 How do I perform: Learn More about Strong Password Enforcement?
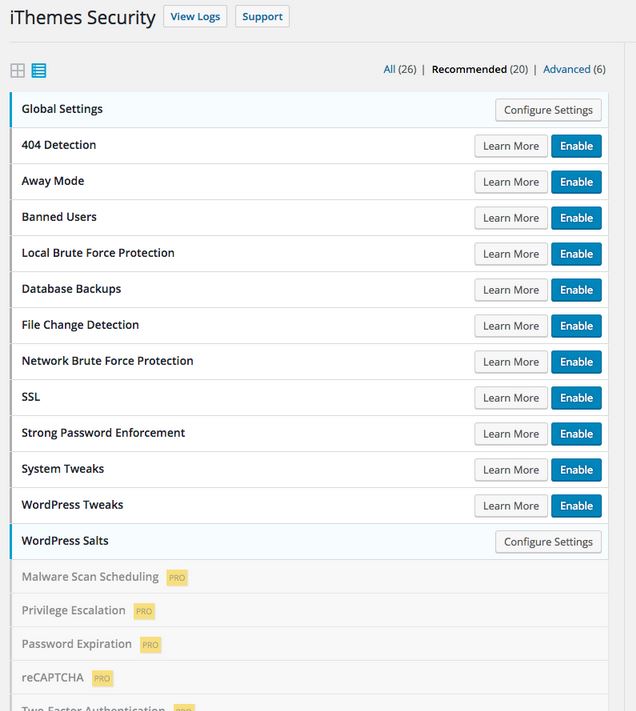511,434
